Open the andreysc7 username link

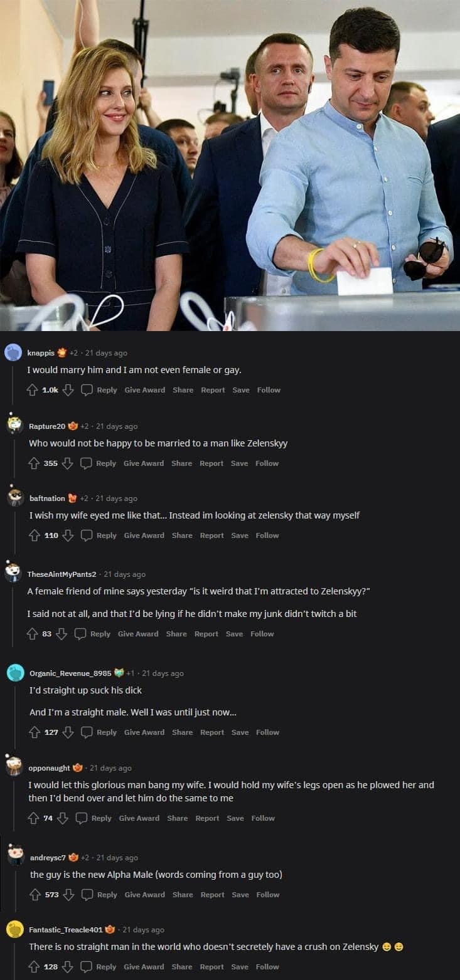[x=48, y=858]
